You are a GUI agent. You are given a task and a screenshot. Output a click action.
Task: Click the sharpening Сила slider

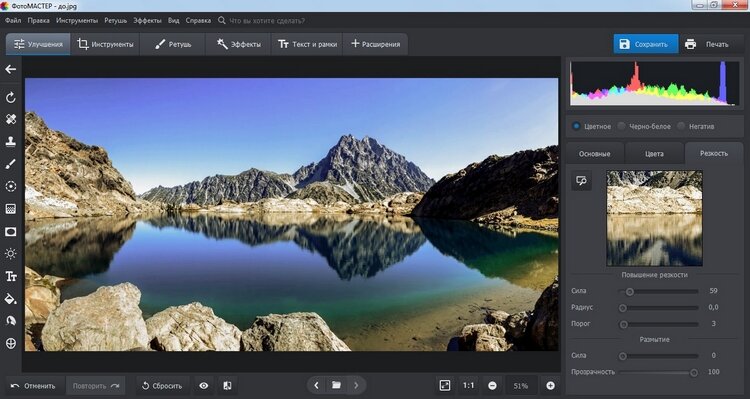coord(659,291)
